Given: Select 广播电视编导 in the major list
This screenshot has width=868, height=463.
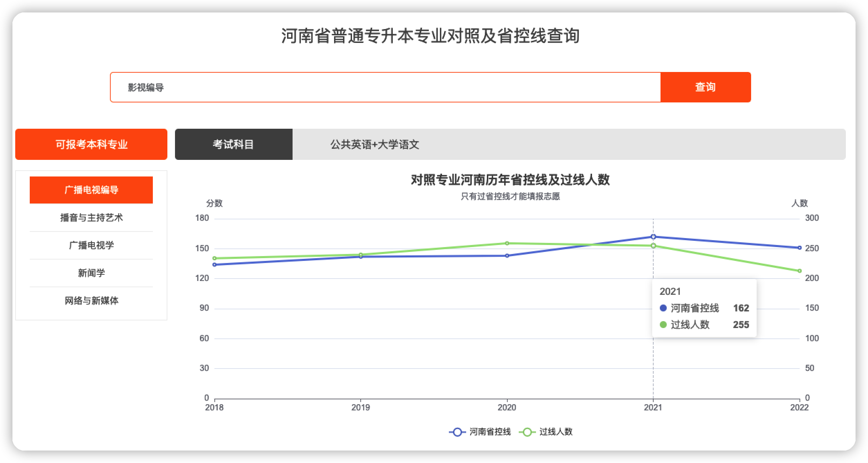Looking at the screenshot, I should (91, 190).
